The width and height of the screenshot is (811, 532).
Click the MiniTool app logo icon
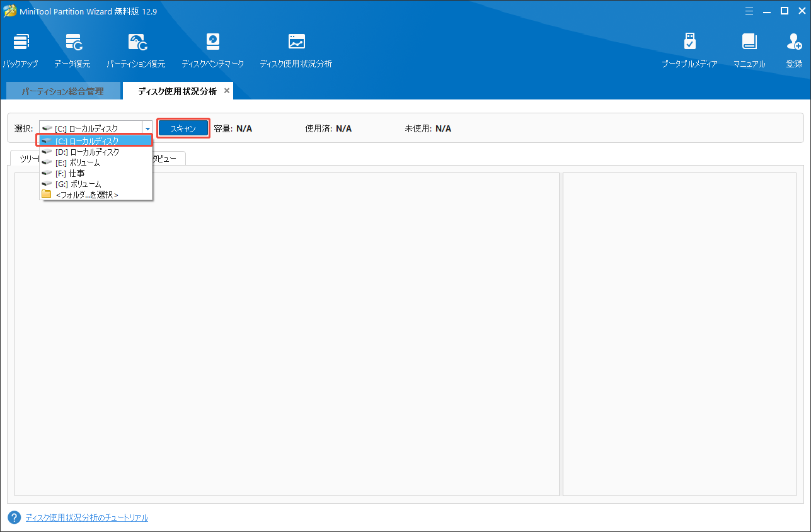pyautogui.click(x=10, y=11)
